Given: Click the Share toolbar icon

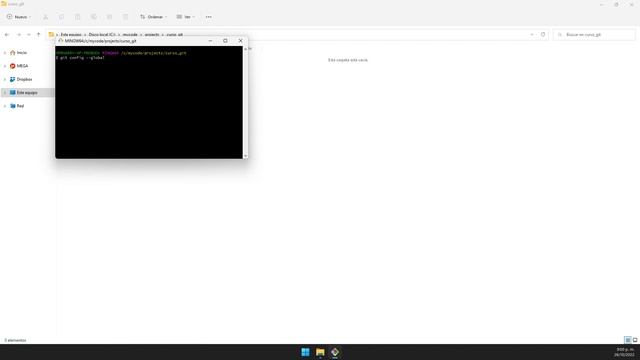Looking at the screenshot, I should tap(109, 17).
